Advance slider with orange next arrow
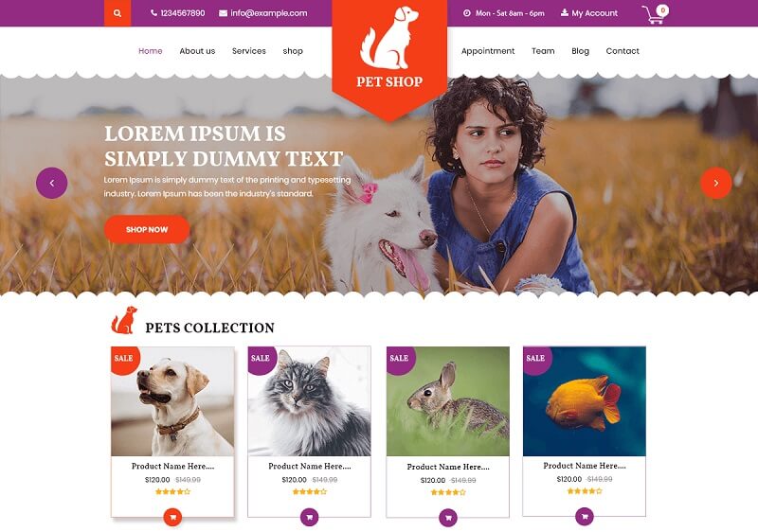 click(716, 183)
